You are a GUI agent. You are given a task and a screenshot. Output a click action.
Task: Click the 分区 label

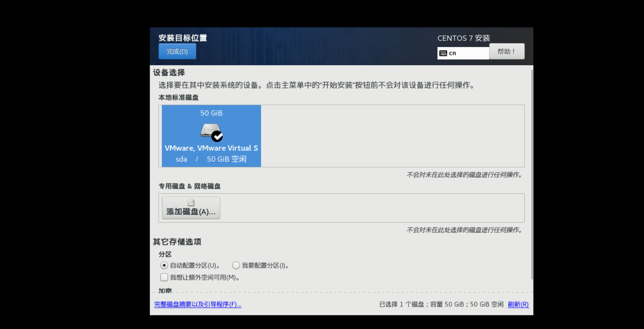(x=165, y=254)
